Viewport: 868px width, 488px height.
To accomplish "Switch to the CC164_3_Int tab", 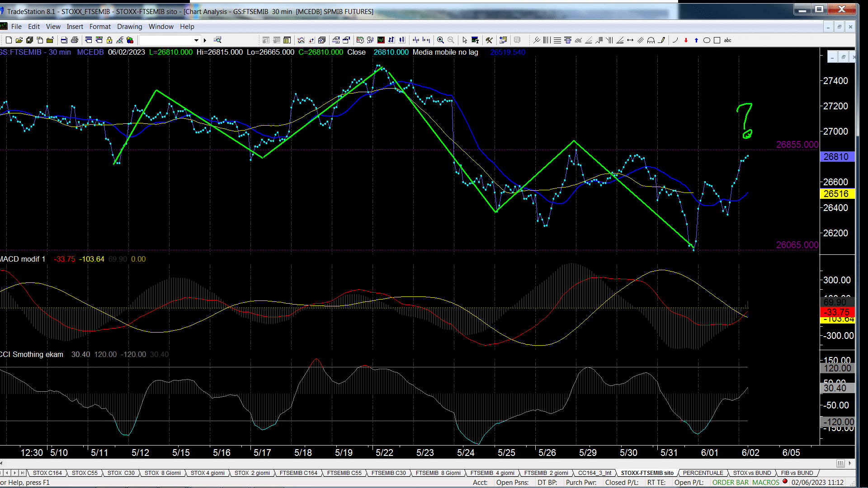I will point(594,473).
